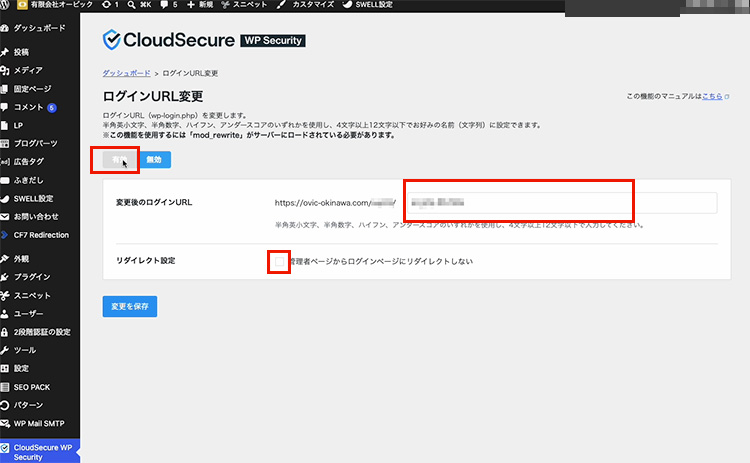The image size is (750, 463).
Task: Click the ログインURL変更 page heading
Action: 153,96
